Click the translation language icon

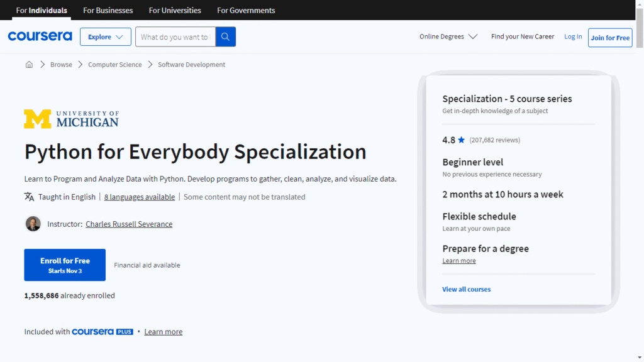pyautogui.click(x=29, y=197)
